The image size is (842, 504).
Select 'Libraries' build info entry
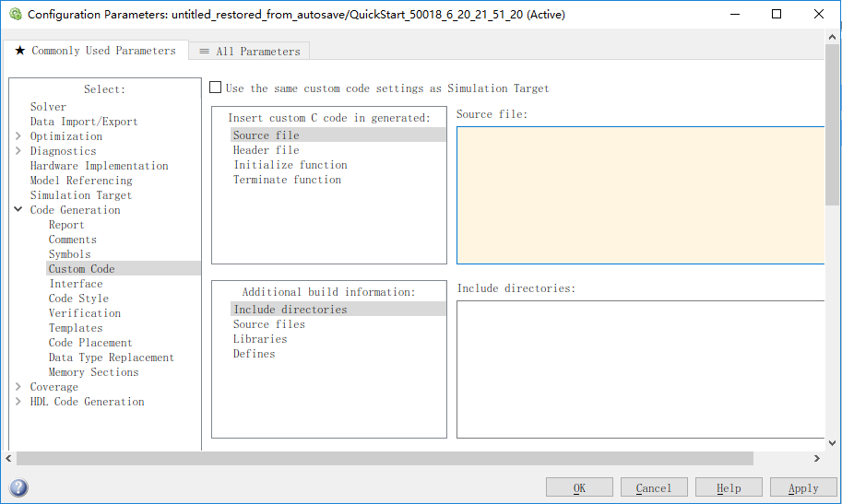(x=260, y=339)
